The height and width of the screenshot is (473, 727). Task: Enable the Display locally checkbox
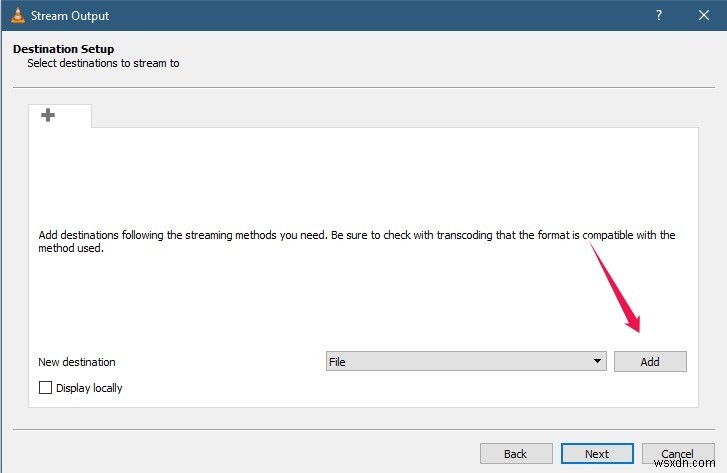pyautogui.click(x=45, y=388)
